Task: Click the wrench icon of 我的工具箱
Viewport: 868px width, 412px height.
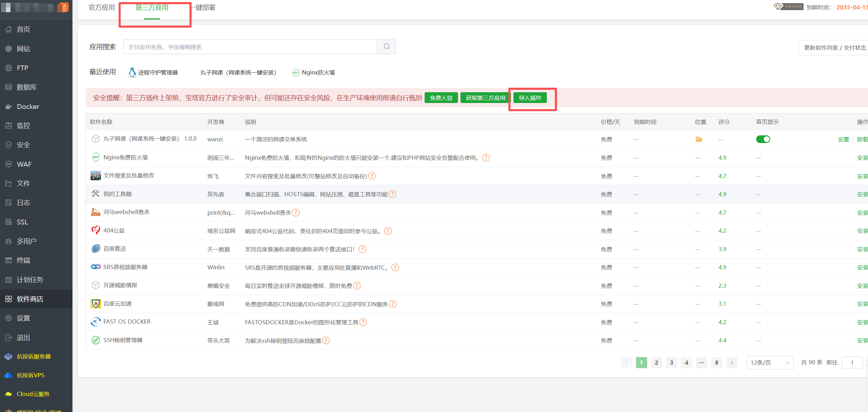Action: [x=95, y=194]
